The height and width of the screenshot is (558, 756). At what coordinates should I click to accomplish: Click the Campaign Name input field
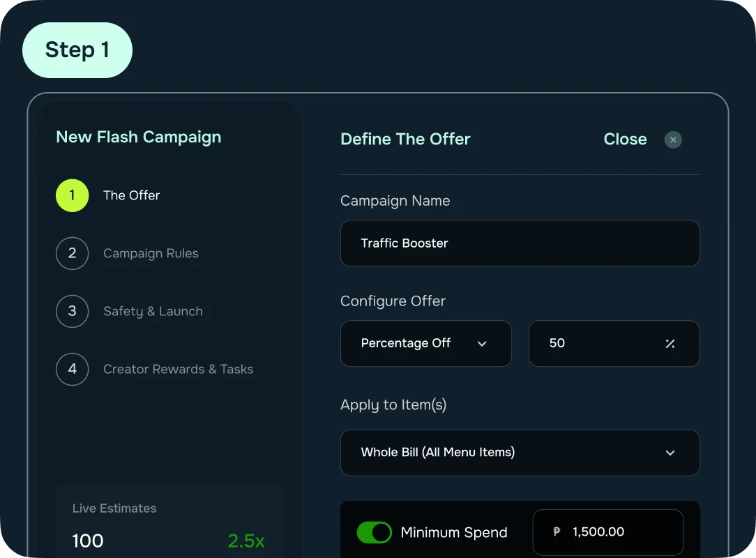(x=520, y=243)
